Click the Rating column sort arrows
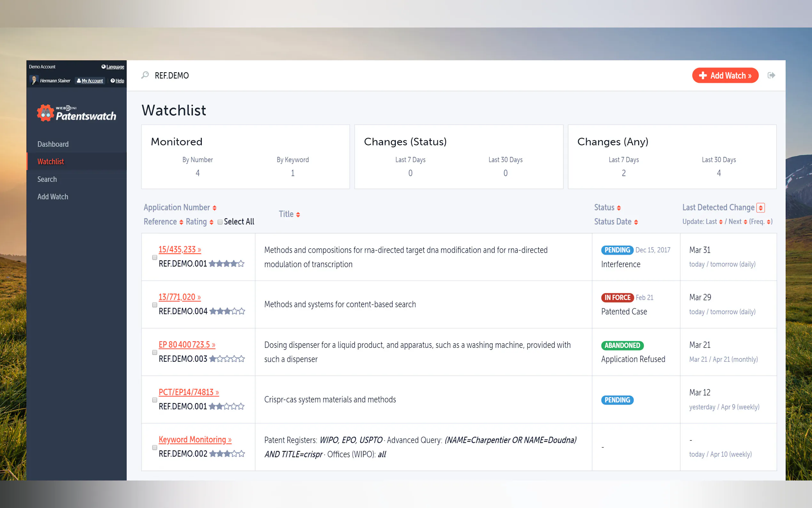This screenshot has height=508, width=812. coord(212,222)
